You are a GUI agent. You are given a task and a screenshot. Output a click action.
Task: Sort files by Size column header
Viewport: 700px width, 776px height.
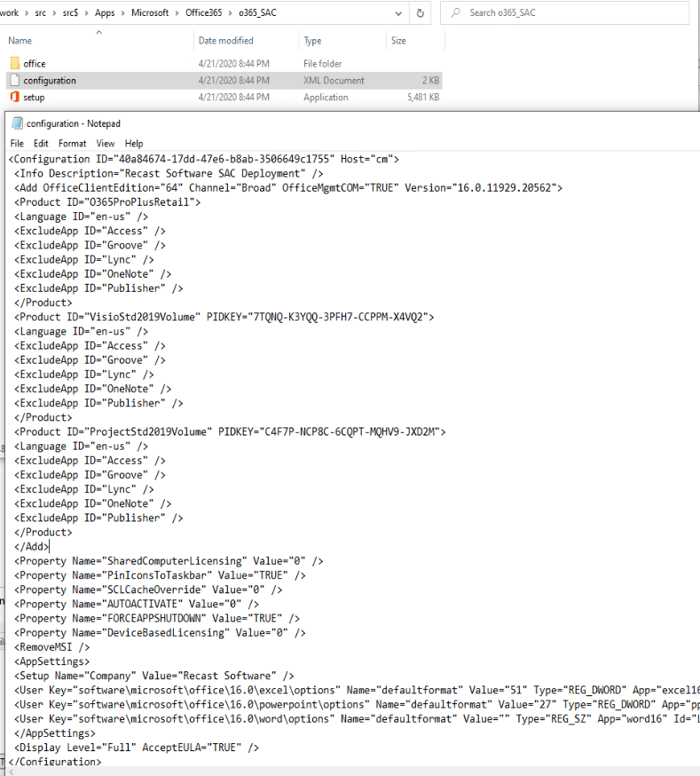(x=398, y=41)
